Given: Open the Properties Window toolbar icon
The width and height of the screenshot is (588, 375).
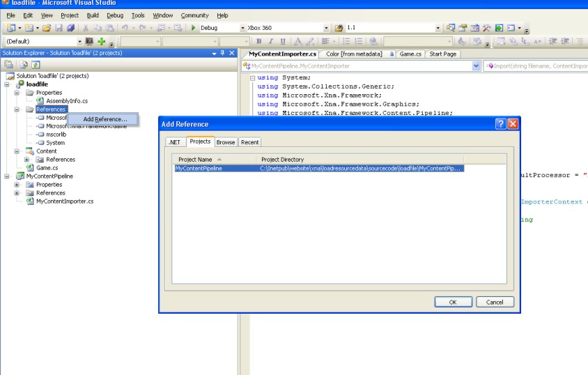Looking at the screenshot, I should tap(463, 28).
